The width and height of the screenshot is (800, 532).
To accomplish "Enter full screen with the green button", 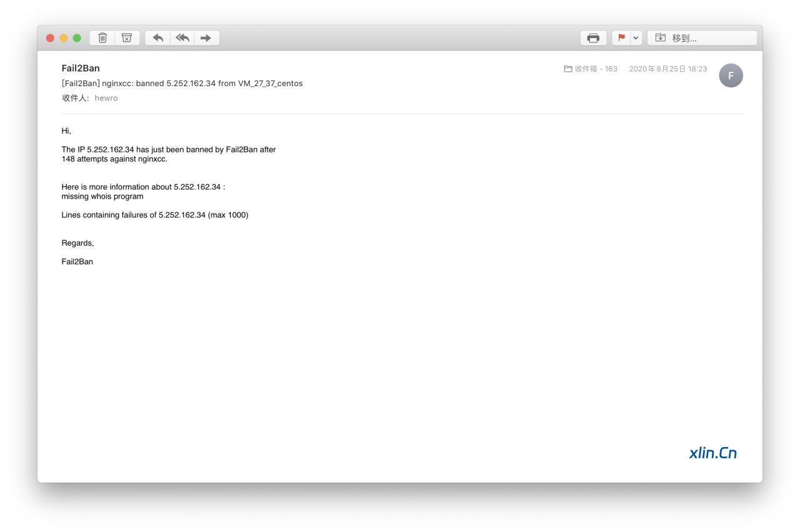I will click(77, 38).
